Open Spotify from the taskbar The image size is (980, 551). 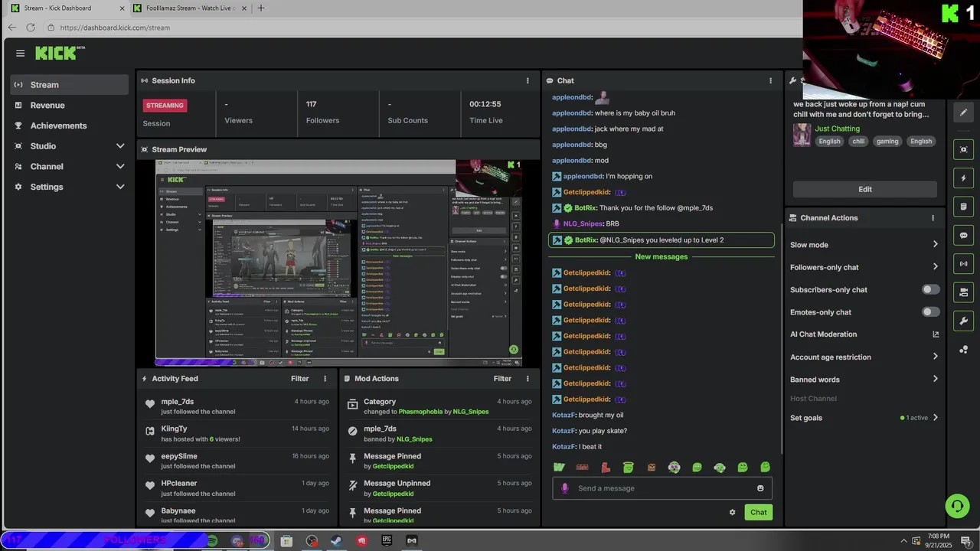[x=212, y=541]
